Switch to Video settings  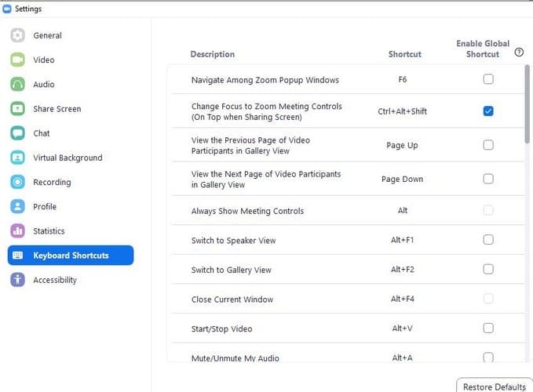43,60
